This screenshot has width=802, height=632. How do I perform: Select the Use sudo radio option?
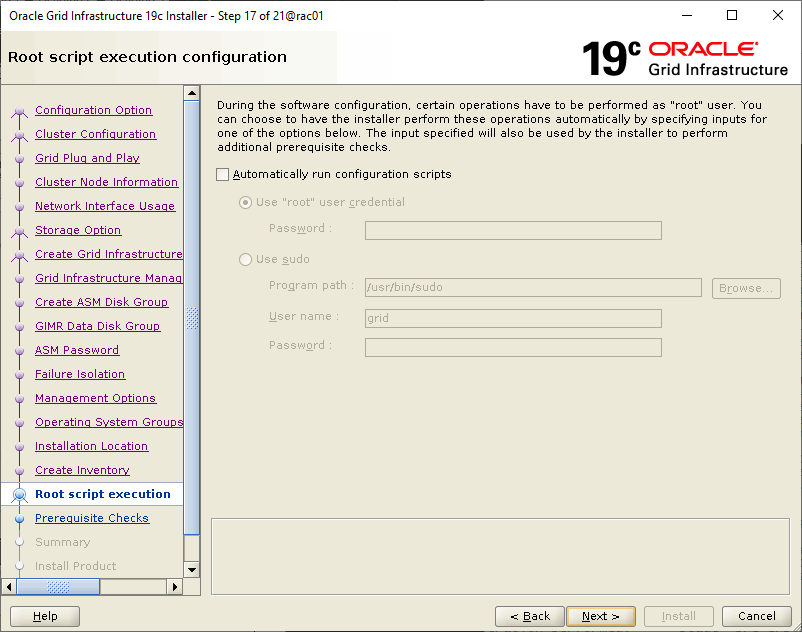tap(246, 259)
